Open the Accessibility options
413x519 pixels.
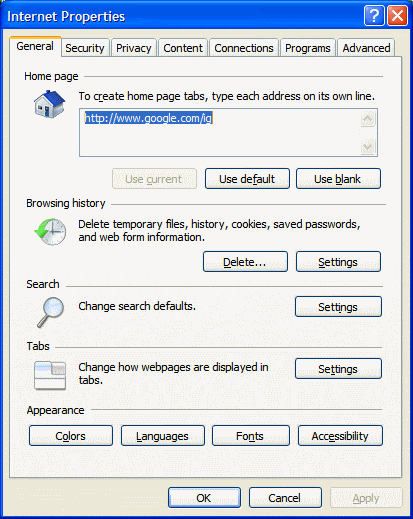click(340, 436)
